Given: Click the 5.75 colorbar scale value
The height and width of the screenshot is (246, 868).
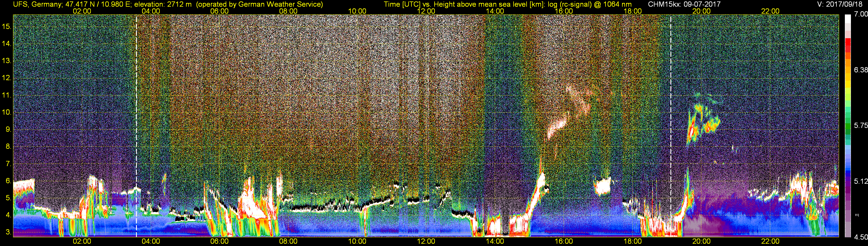Looking at the screenshot, I should coord(861,125).
